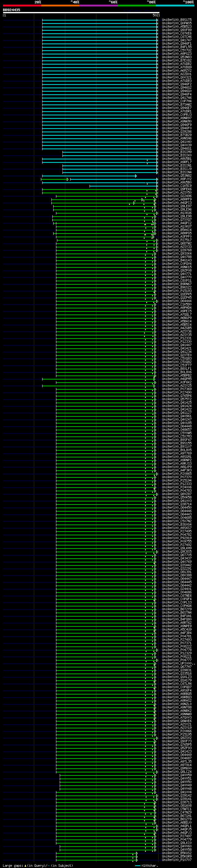The height and width of the screenshot is (868, 197).
Task: Open hit UniRef100_B9S1T5
Action: click(177, 20)
